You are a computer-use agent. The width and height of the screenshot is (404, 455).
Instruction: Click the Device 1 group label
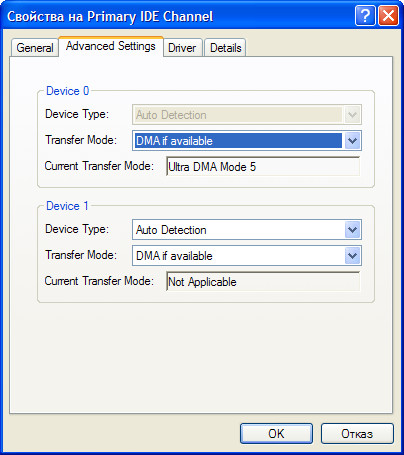click(x=67, y=206)
